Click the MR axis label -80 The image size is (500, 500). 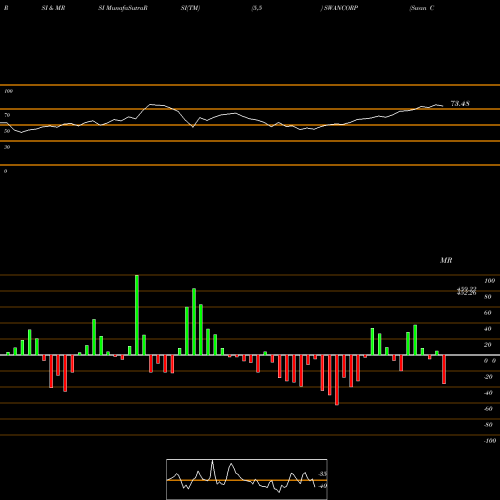click(488, 425)
